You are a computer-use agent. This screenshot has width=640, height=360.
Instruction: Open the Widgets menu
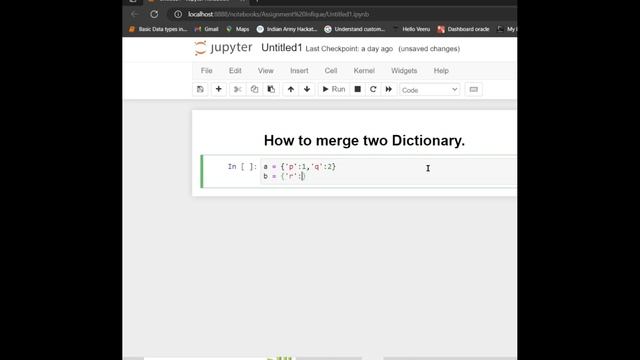[x=404, y=71]
